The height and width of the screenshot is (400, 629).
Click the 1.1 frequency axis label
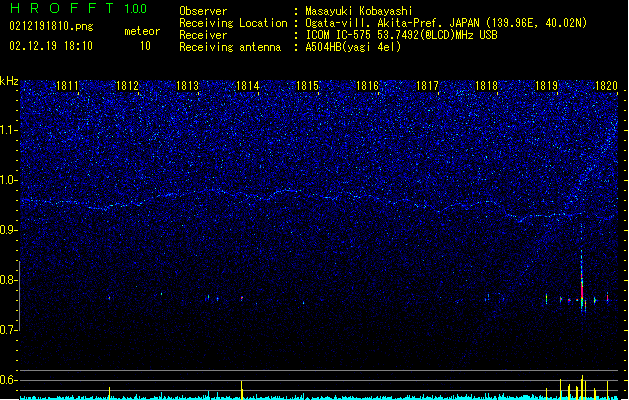(x=9, y=130)
